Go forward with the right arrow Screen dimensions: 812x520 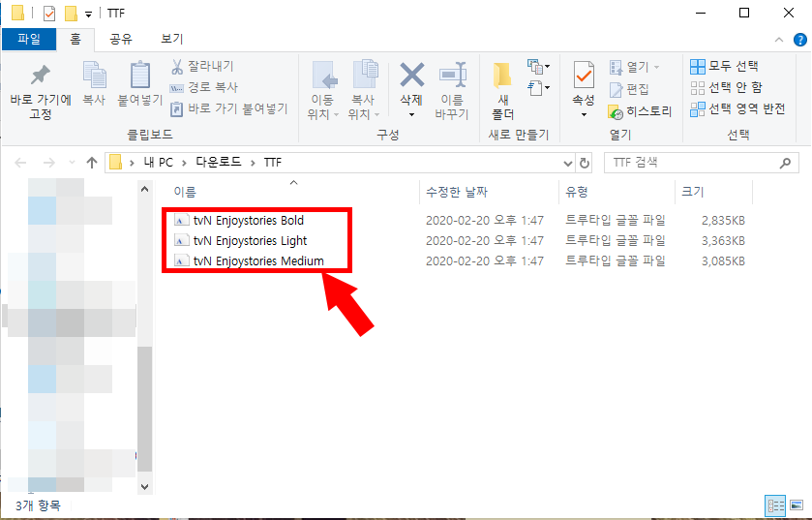click(x=48, y=163)
